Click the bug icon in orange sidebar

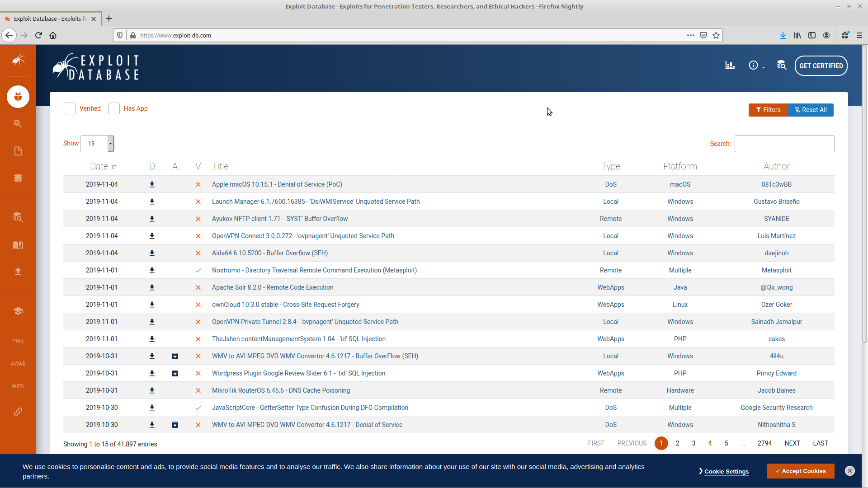pos(18,97)
